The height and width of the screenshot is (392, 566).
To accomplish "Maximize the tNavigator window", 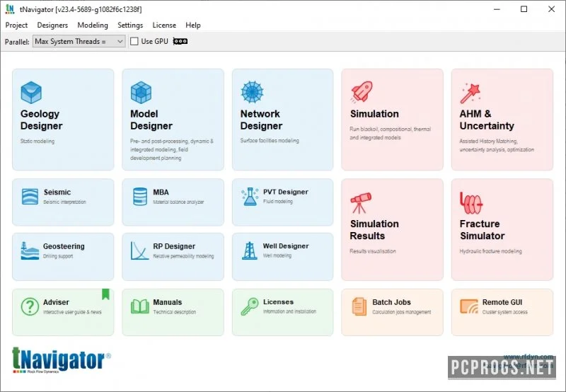I will tap(524, 9).
